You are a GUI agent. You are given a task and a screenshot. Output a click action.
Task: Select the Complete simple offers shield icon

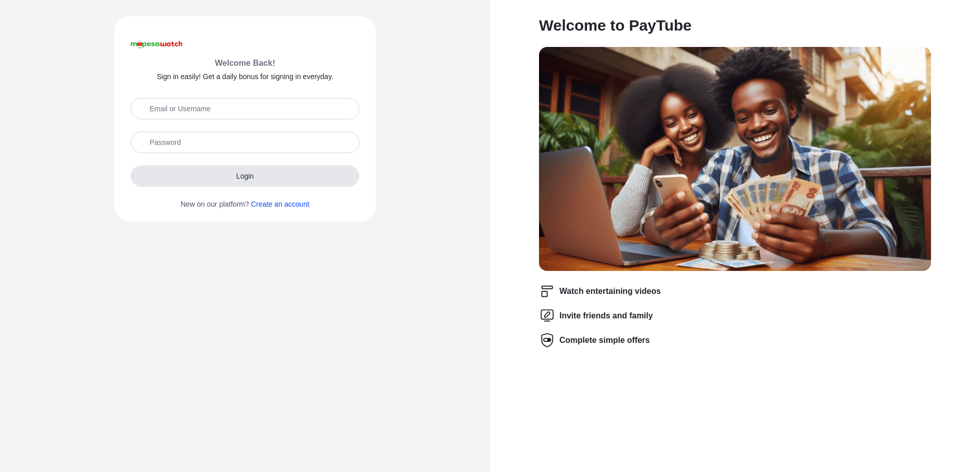tap(547, 340)
